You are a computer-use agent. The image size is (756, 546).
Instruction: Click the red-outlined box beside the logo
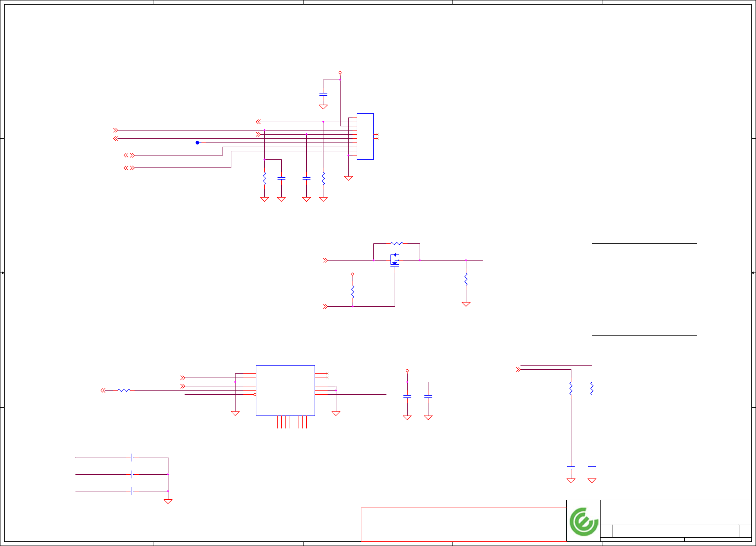click(464, 525)
